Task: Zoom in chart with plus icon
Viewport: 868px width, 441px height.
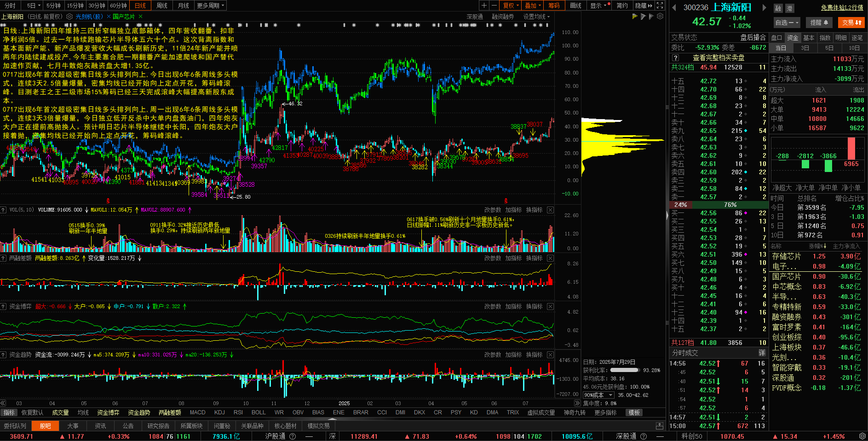Action: tap(484, 6)
